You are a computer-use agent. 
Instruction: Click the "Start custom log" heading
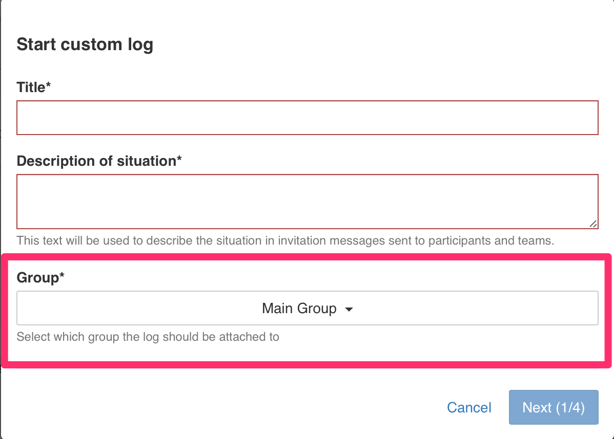(x=85, y=45)
